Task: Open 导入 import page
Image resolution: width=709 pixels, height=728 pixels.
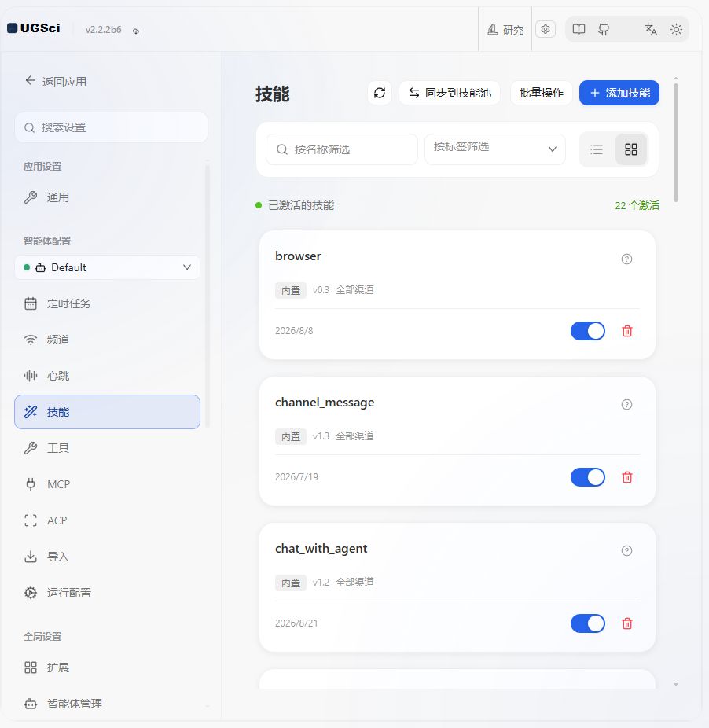Action: pos(107,556)
